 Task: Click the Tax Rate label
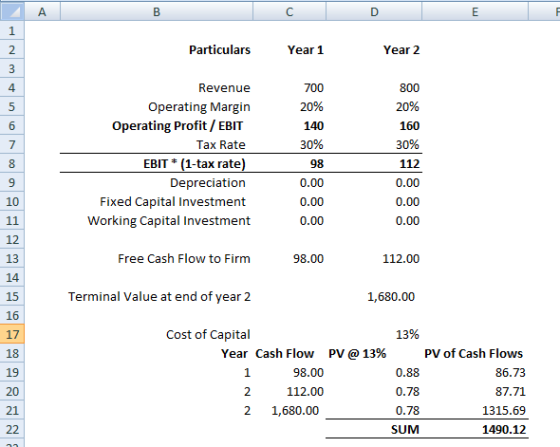pos(221,145)
